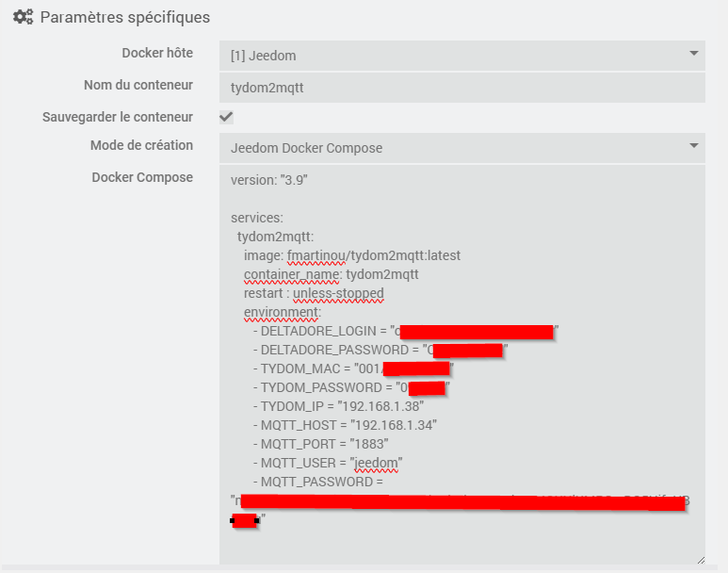The width and height of the screenshot is (728, 573).
Task: Place cursor on the MQTT_USER line
Action: pyautogui.click(x=332, y=463)
